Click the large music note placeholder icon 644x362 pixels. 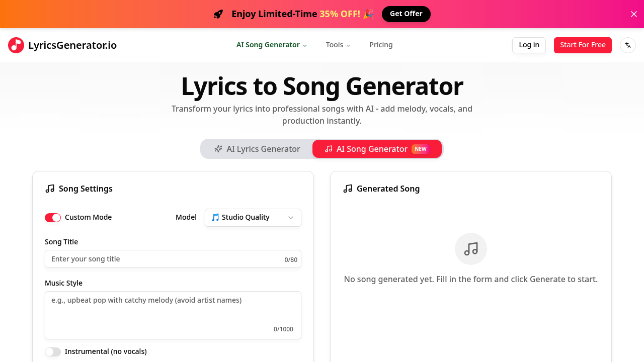(470, 248)
